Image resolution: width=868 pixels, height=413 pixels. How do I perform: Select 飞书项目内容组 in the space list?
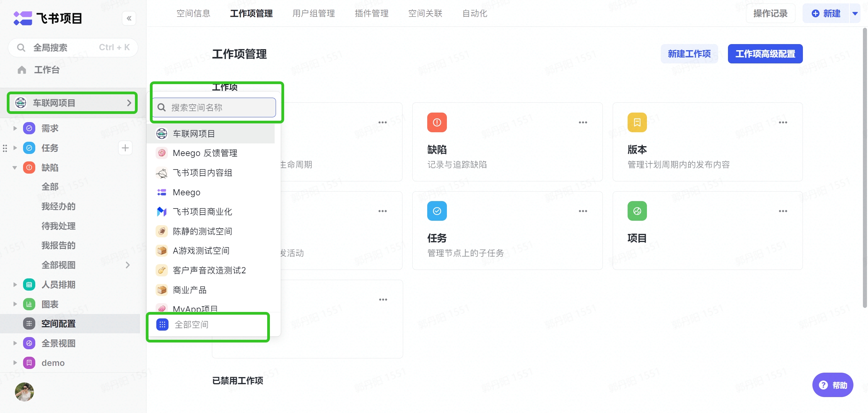(x=211, y=173)
